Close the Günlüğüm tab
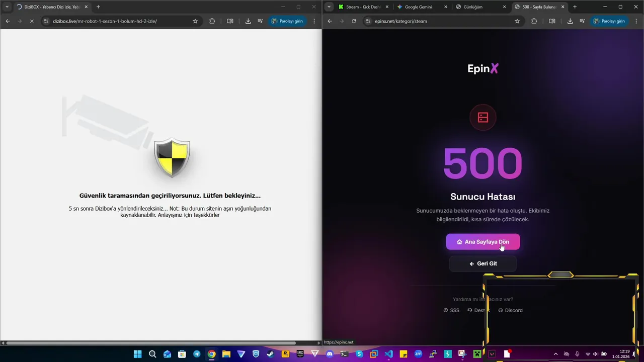The width and height of the screenshot is (644, 362). (504, 7)
